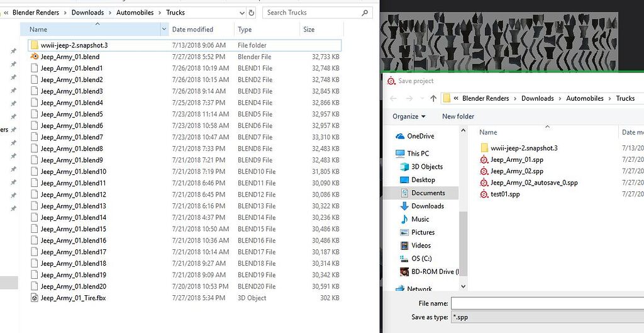This screenshot has width=644, height=333.
Task: Open the Name column filter dropdown arrow
Action: tap(164, 29)
